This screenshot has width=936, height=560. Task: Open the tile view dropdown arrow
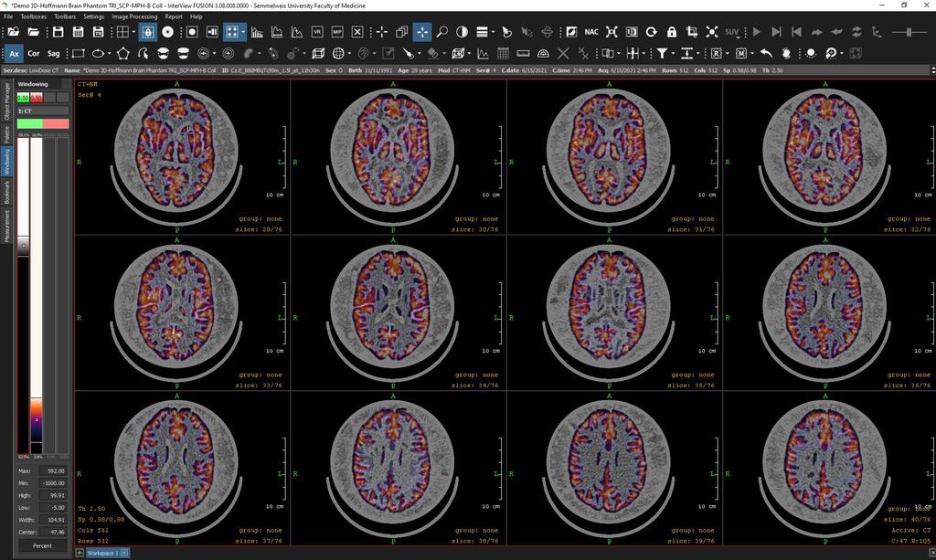pyautogui.click(x=243, y=32)
